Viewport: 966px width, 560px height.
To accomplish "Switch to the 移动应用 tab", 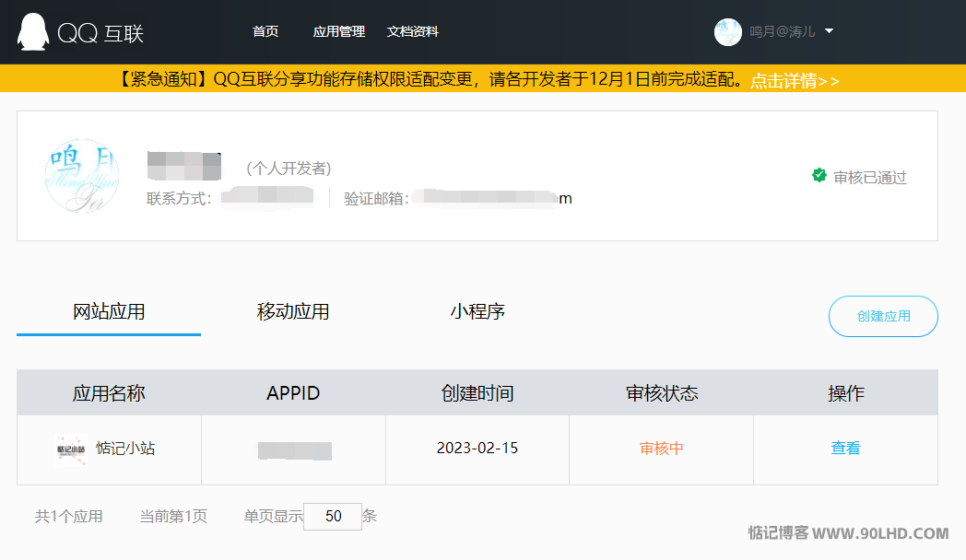I will pyautogui.click(x=292, y=312).
